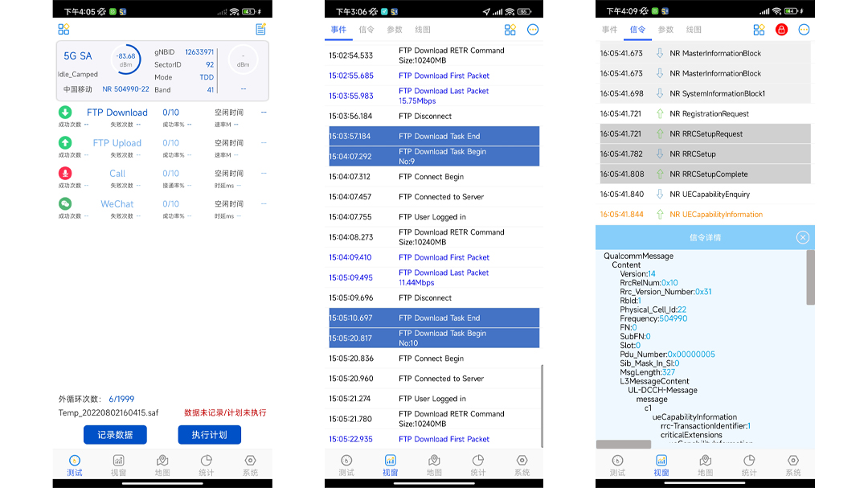Tap up arrow beside NR RegistrationRequest

660,114
